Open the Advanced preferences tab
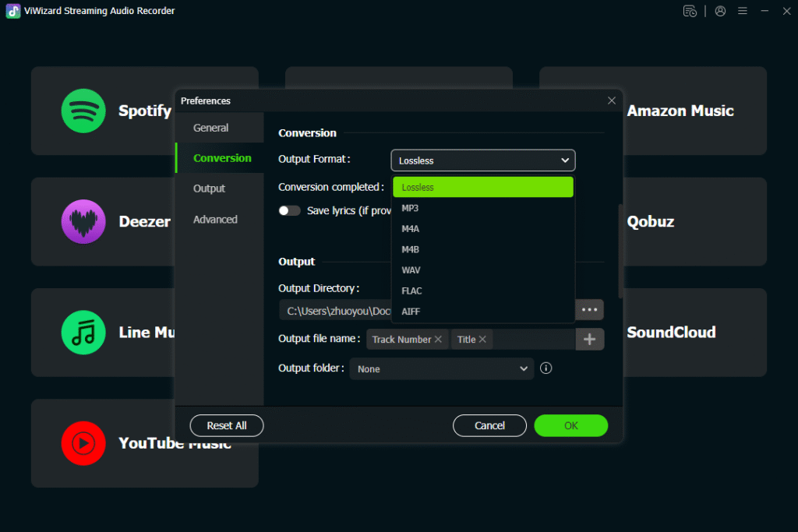 215,220
